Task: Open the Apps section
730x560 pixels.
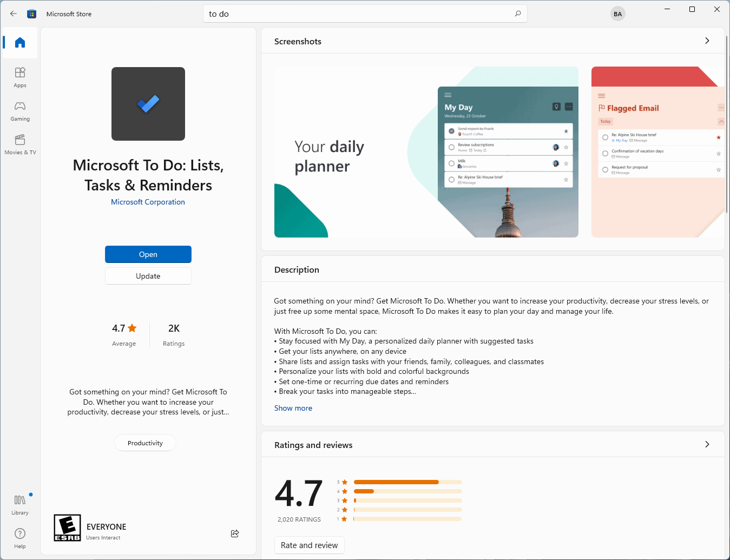Action: (x=19, y=77)
